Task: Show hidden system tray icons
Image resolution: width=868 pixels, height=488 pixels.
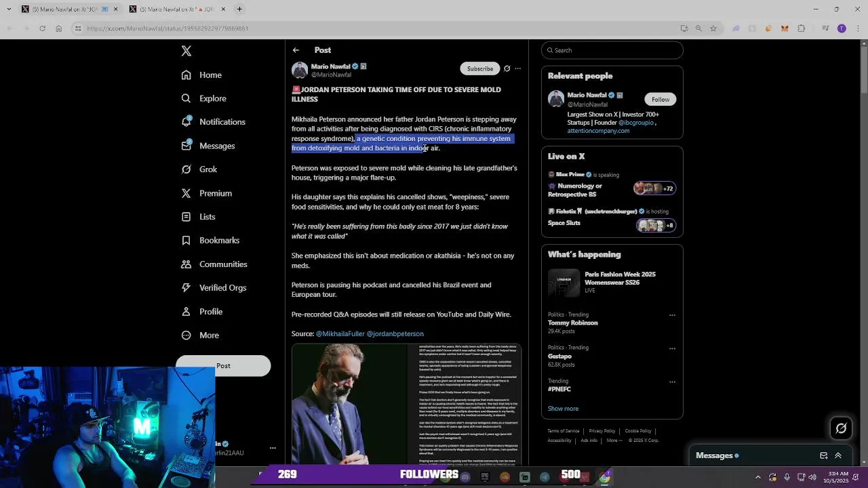Action: coord(758,477)
